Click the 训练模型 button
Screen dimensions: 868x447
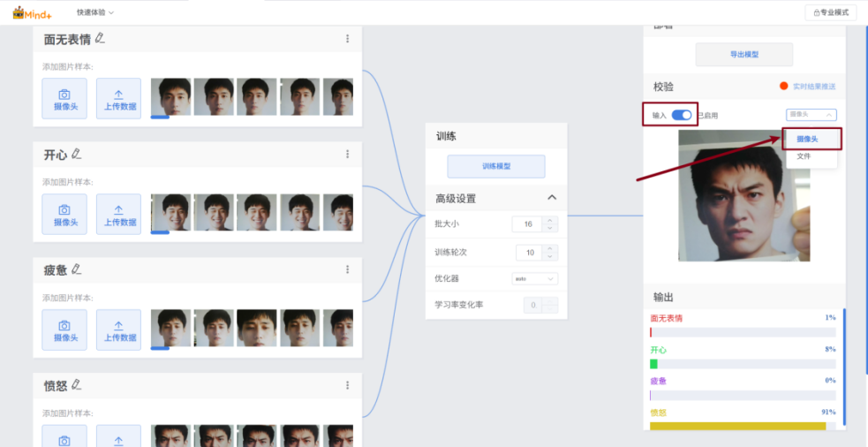(x=496, y=166)
